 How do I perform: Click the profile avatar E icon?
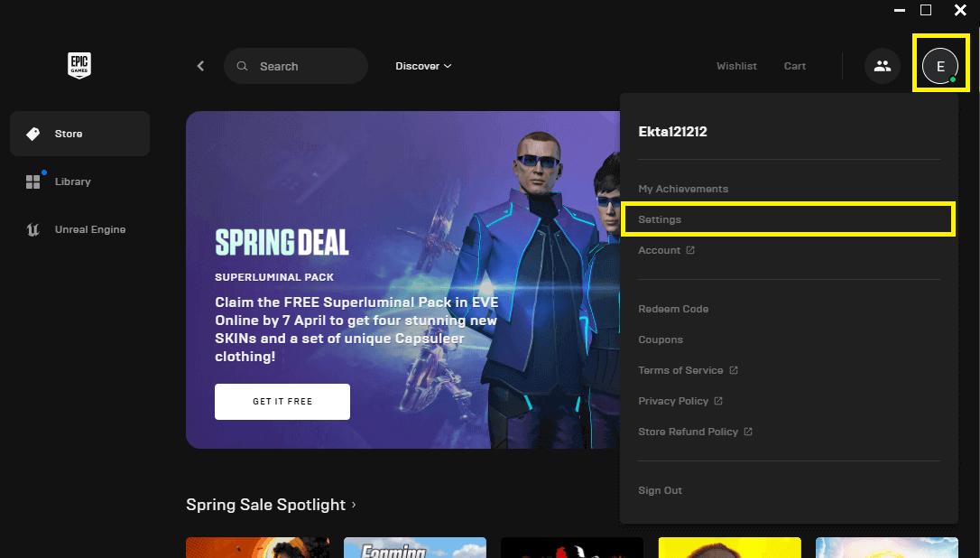[940, 66]
